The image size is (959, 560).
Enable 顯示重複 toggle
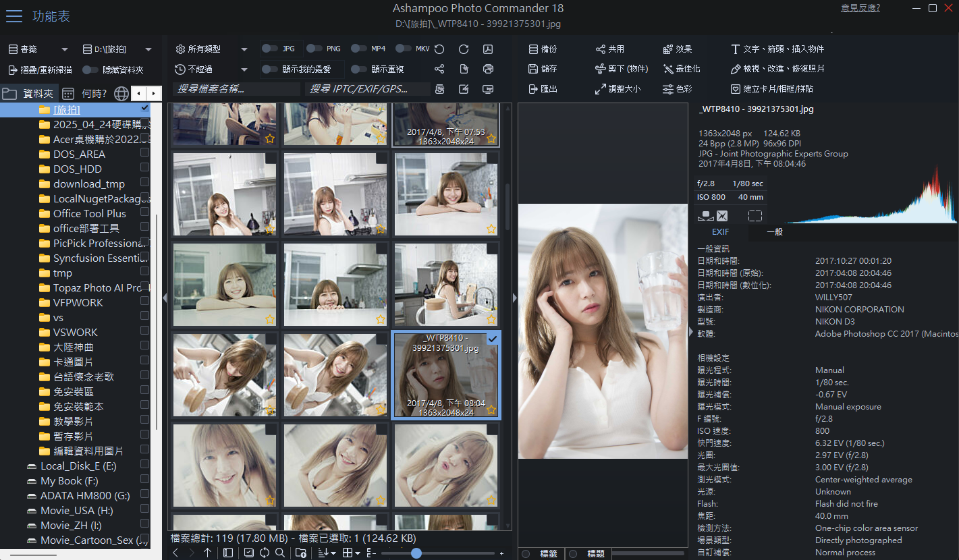[359, 69]
